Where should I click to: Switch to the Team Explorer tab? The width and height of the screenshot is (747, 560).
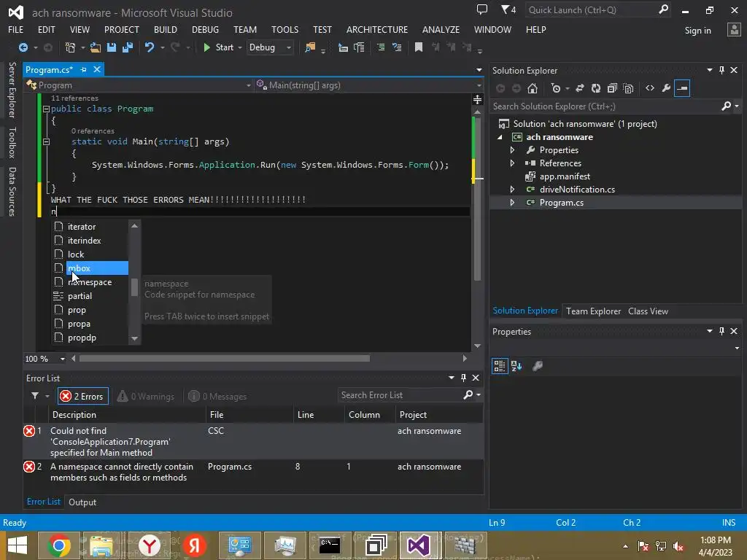[593, 311]
